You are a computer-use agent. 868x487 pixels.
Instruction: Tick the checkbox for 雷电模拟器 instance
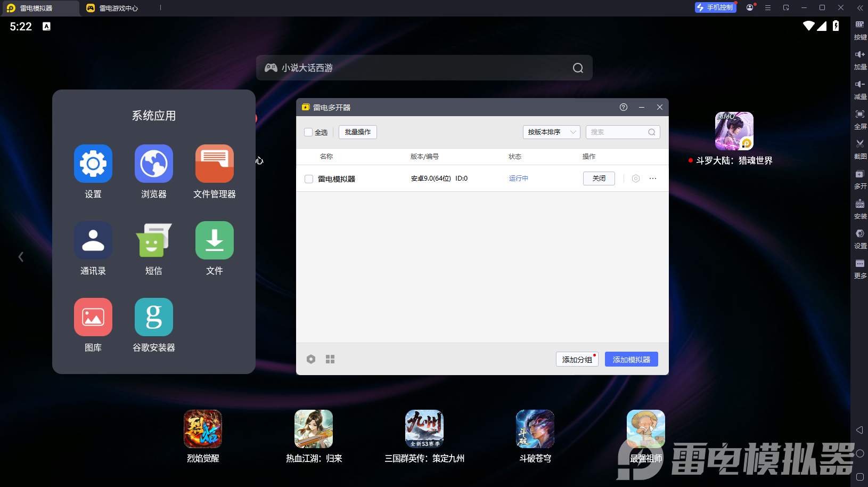pyautogui.click(x=309, y=179)
